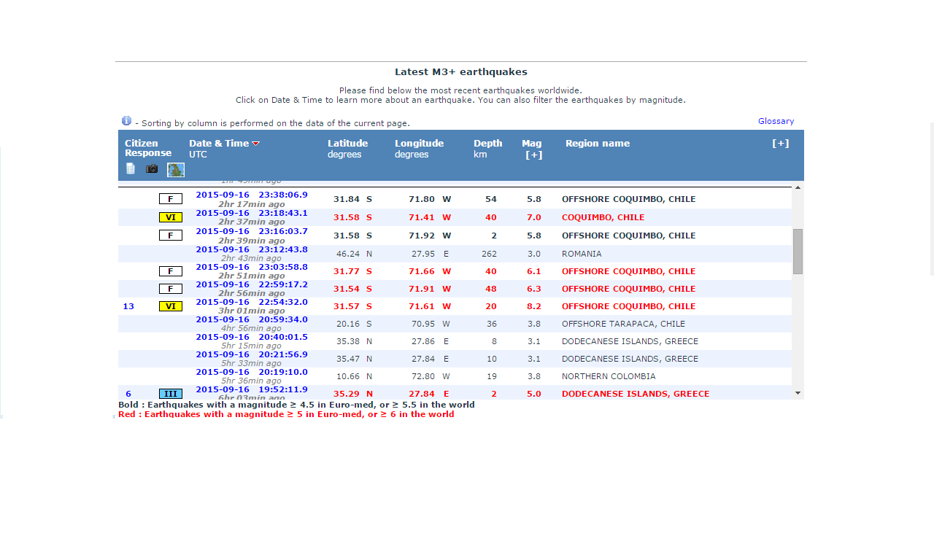Click the red COQUIMBO, CHILE region name

point(603,217)
